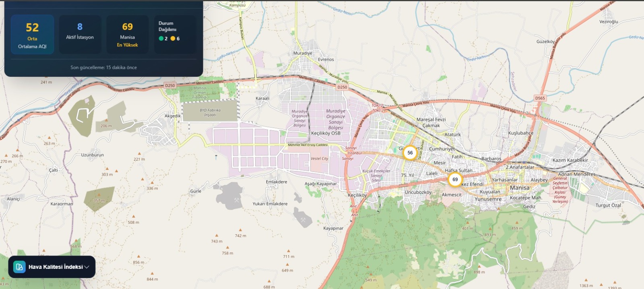Click the yellow status dot in Durum Dağılımı

[173, 39]
